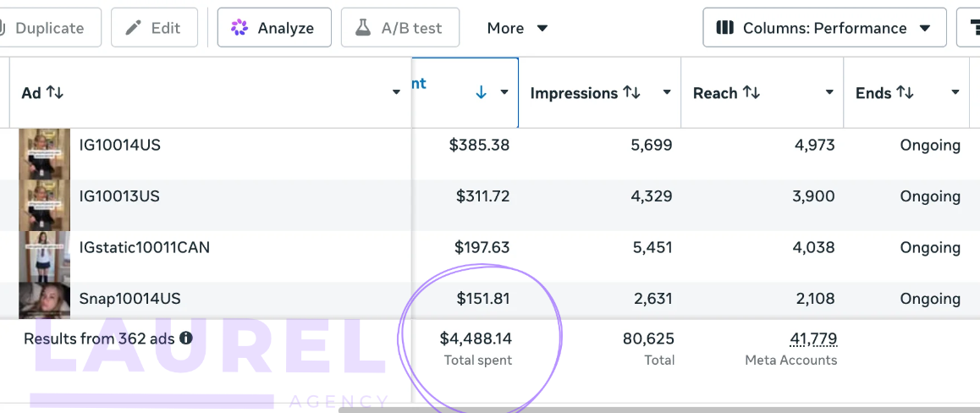Click the 5,699 impressions cell
Viewport: 980px width, 413px height.
[652, 146]
